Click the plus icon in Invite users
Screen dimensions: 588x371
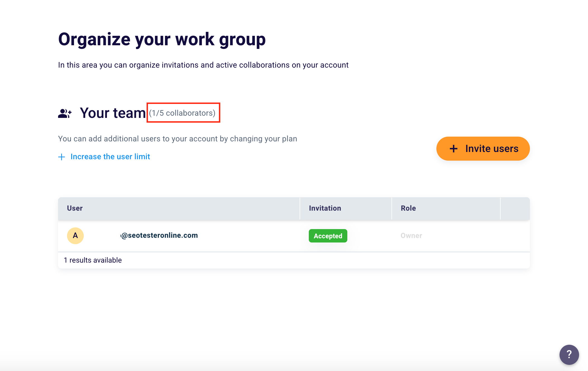pyautogui.click(x=453, y=149)
